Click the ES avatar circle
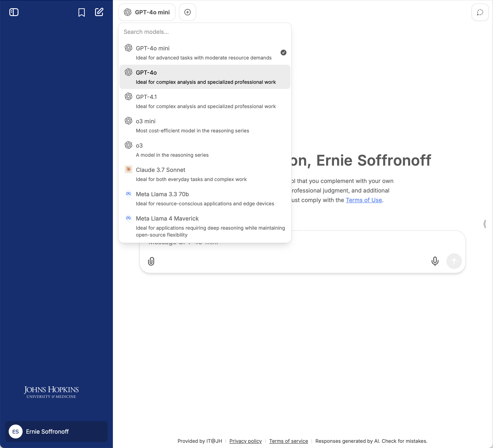 [x=15, y=432]
